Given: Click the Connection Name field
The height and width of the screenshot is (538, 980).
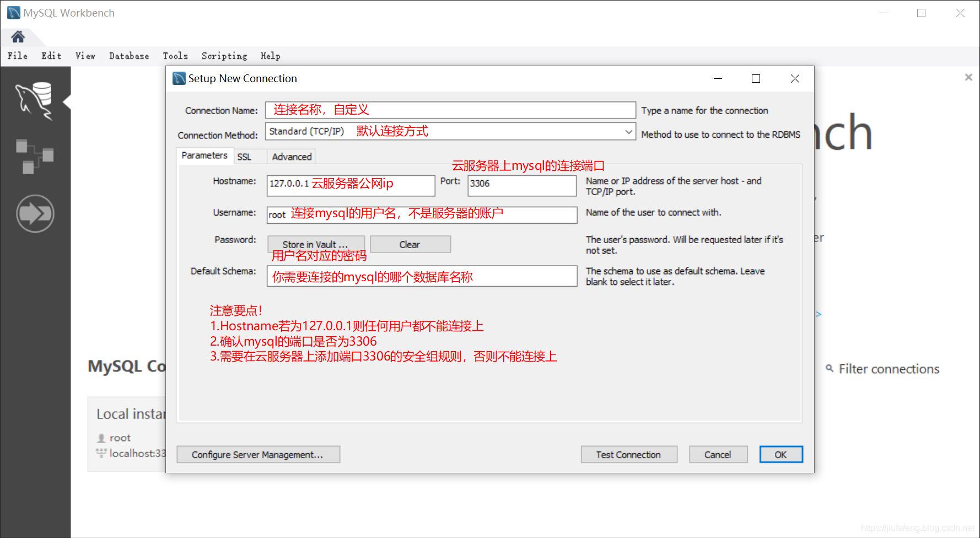Looking at the screenshot, I should [x=450, y=110].
